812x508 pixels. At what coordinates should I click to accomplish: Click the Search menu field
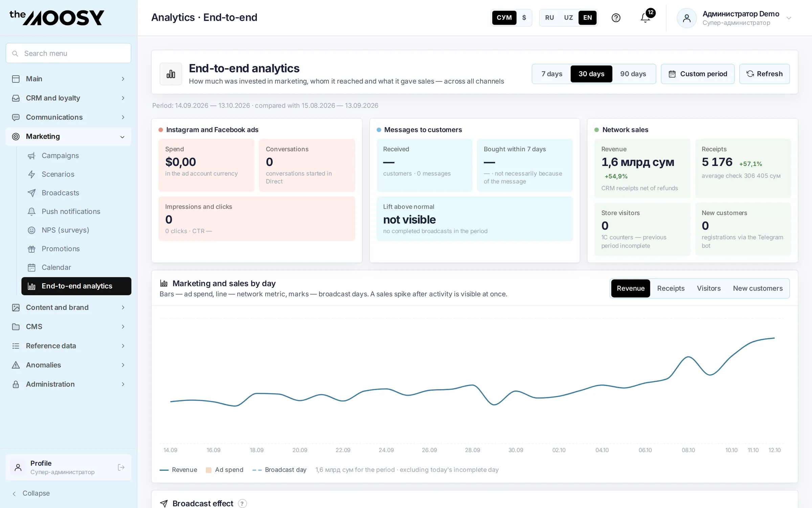coord(68,53)
